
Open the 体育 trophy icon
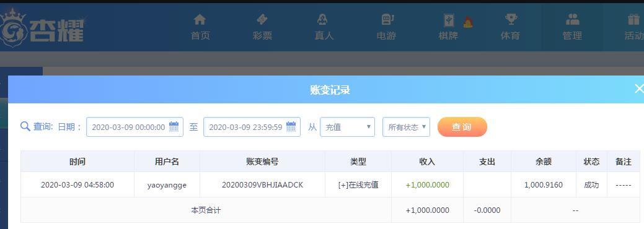click(511, 19)
